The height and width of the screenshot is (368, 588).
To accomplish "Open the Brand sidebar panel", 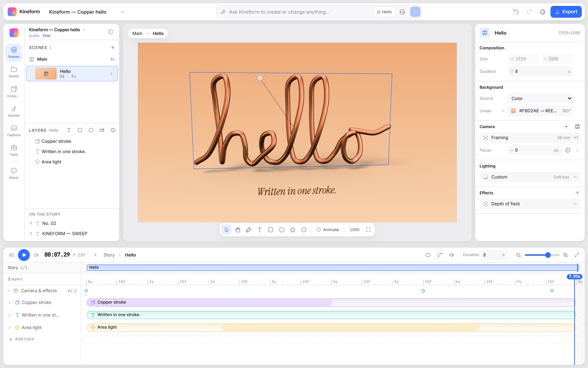I will (14, 173).
